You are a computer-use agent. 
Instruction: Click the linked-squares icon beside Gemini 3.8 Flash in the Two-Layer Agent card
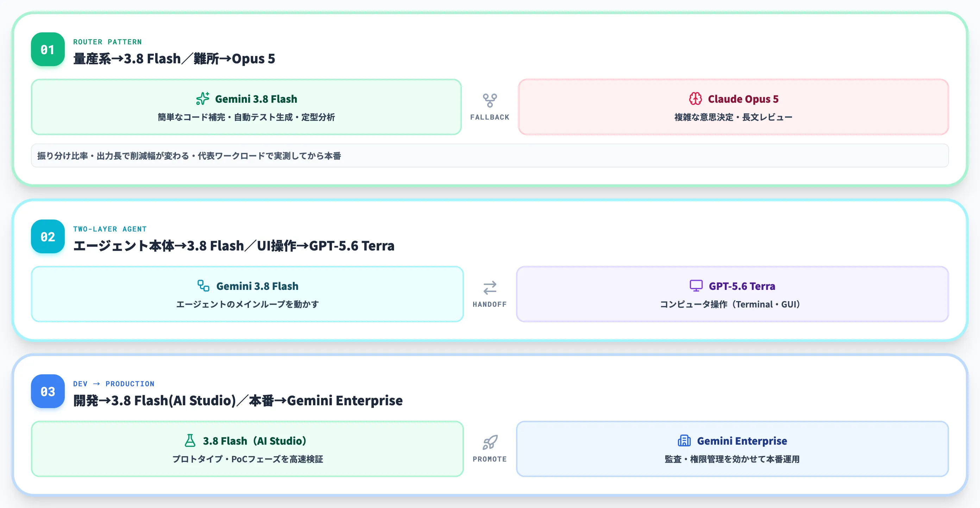pos(203,286)
